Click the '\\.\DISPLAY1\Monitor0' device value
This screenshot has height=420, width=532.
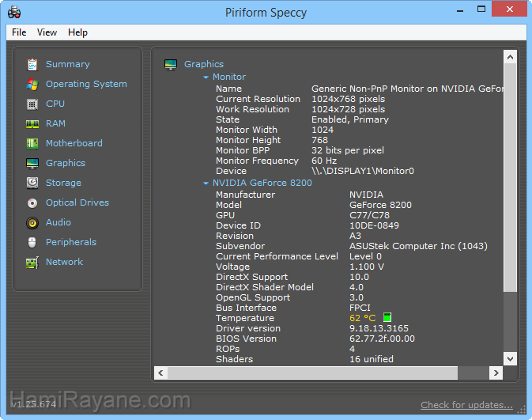pyautogui.click(x=363, y=171)
